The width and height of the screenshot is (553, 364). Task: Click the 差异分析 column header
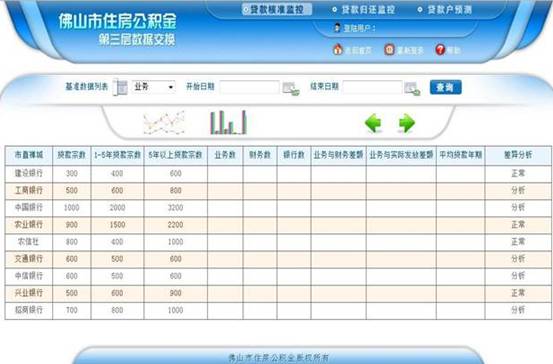(518, 155)
